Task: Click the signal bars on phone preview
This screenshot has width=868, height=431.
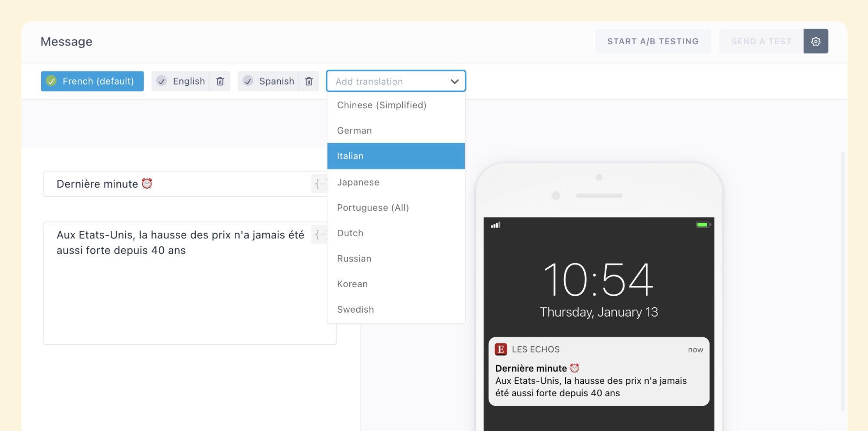Action: [496, 225]
